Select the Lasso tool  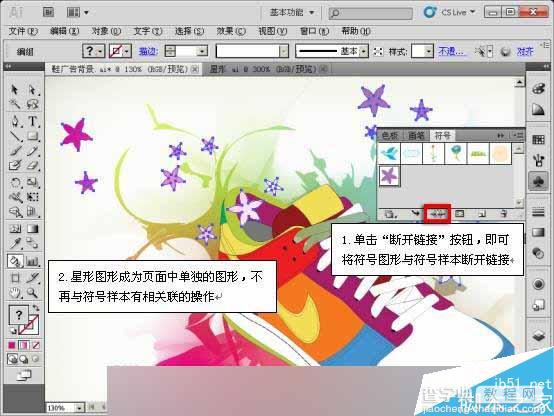[32, 104]
